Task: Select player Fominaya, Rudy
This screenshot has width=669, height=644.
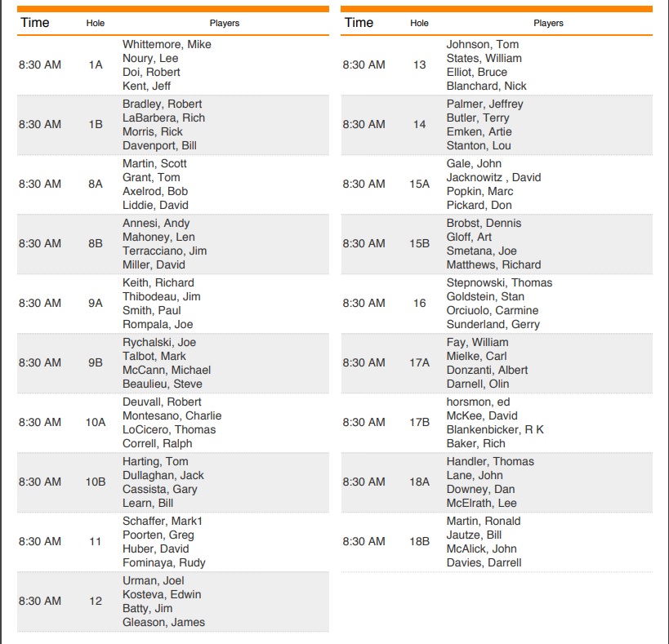Action: (x=163, y=562)
